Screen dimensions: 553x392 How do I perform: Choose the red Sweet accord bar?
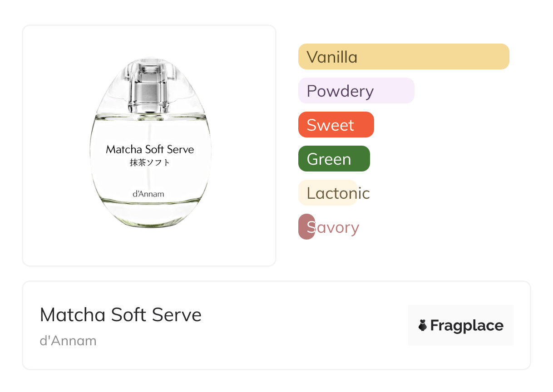[336, 125]
